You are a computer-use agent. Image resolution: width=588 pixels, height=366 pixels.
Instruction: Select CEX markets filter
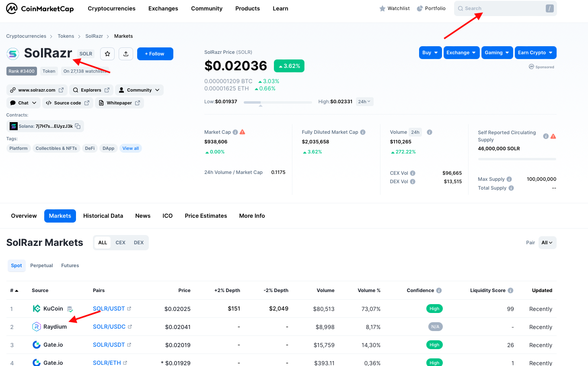tap(120, 243)
